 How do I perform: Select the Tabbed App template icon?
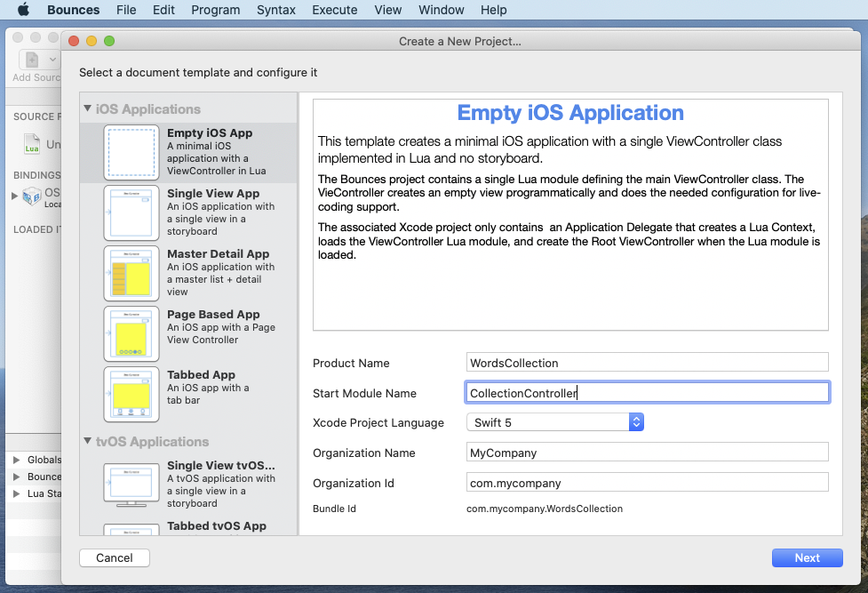pos(131,394)
